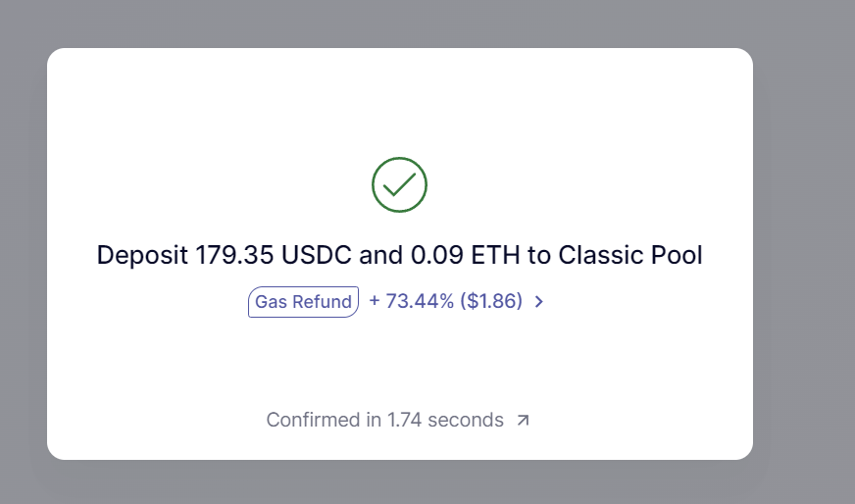The height and width of the screenshot is (504, 855).
Task: Click the + 73.44% refund percentage
Action: click(x=411, y=301)
